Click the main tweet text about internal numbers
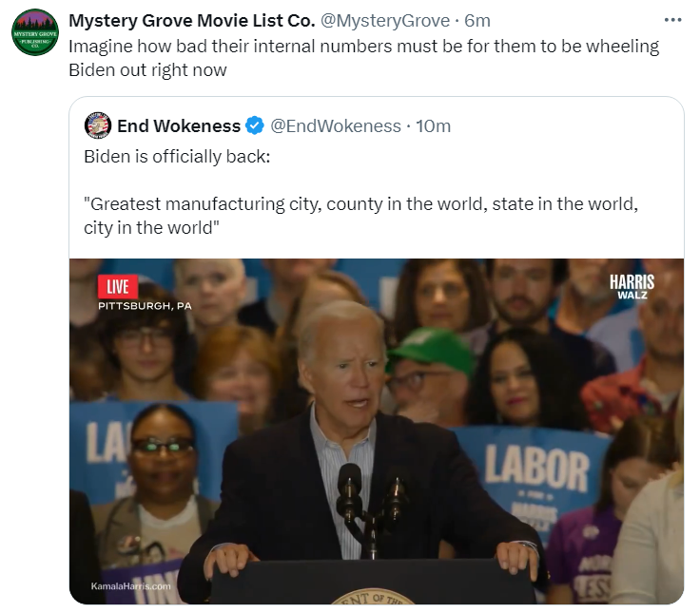 364,58
